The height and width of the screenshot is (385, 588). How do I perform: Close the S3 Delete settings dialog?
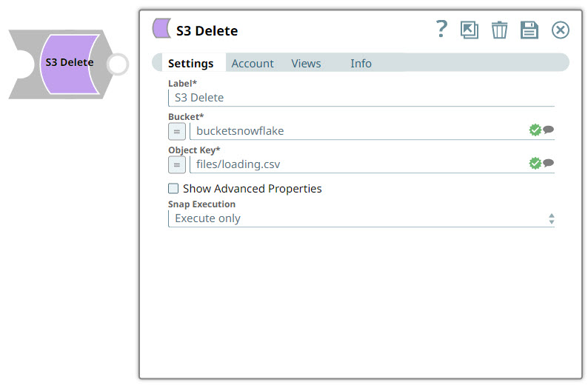pyautogui.click(x=561, y=30)
